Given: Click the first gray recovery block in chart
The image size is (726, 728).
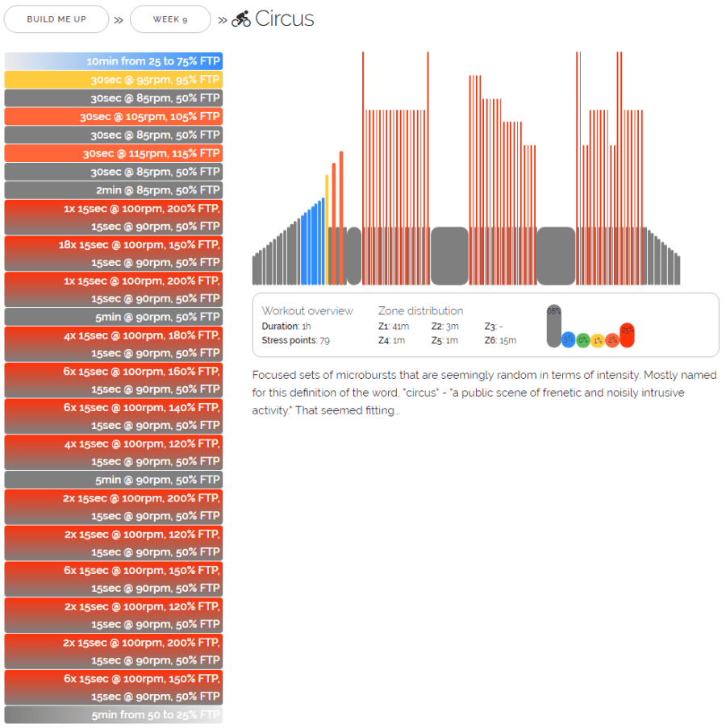Looking at the screenshot, I should (353, 256).
